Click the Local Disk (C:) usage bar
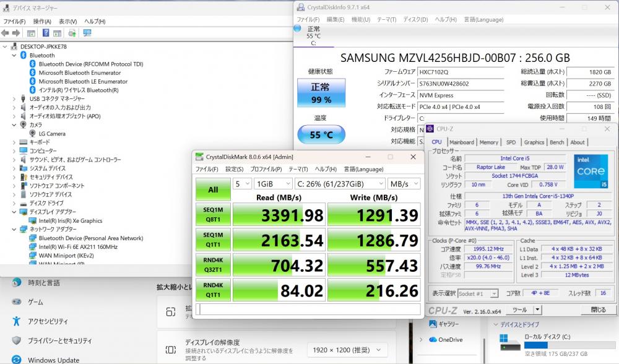619x364 pixels. click(x=554, y=345)
